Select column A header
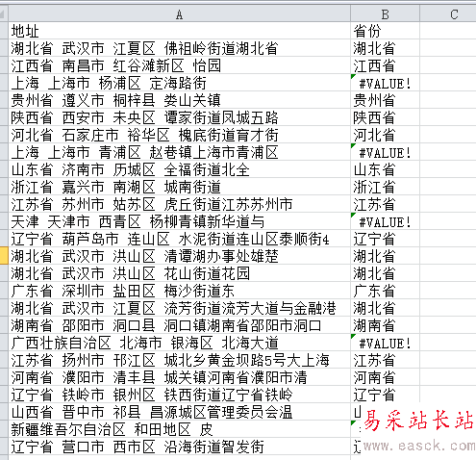 pos(179,14)
